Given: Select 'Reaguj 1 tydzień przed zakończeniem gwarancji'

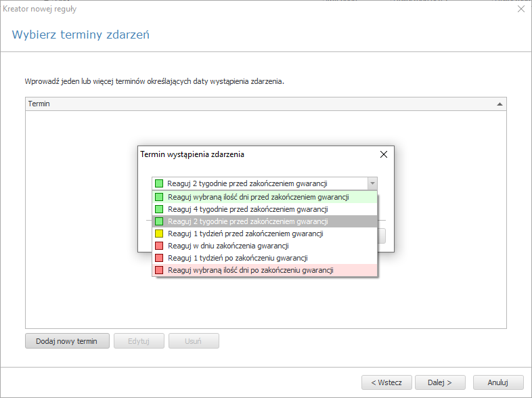Looking at the screenshot, I should point(265,234).
